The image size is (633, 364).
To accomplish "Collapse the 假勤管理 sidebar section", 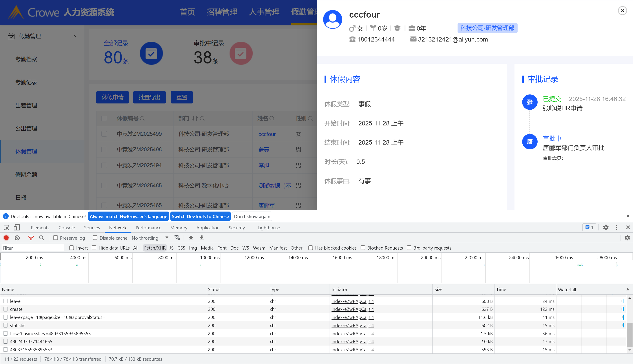I will click(74, 36).
